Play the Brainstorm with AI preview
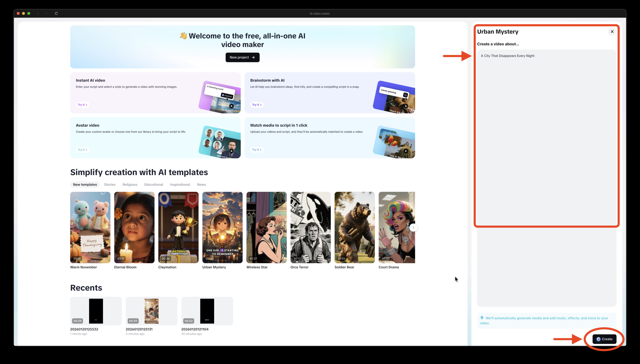The height and width of the screenshot is (364, 640). [406, 106]
